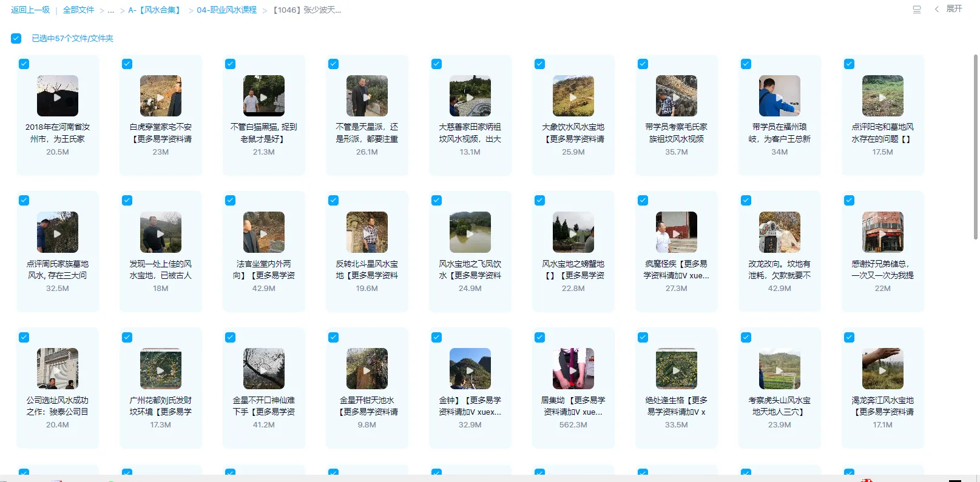Open 考察虎头山风水宝地 video thumbnail
The width and height of the screenshot is (980, 482).
tap(780, 369)
